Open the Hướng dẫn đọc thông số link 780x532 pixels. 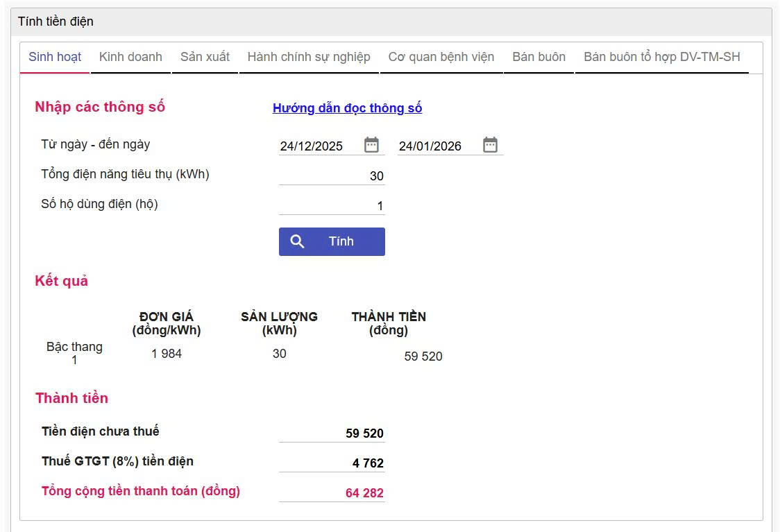pos(347,108)
